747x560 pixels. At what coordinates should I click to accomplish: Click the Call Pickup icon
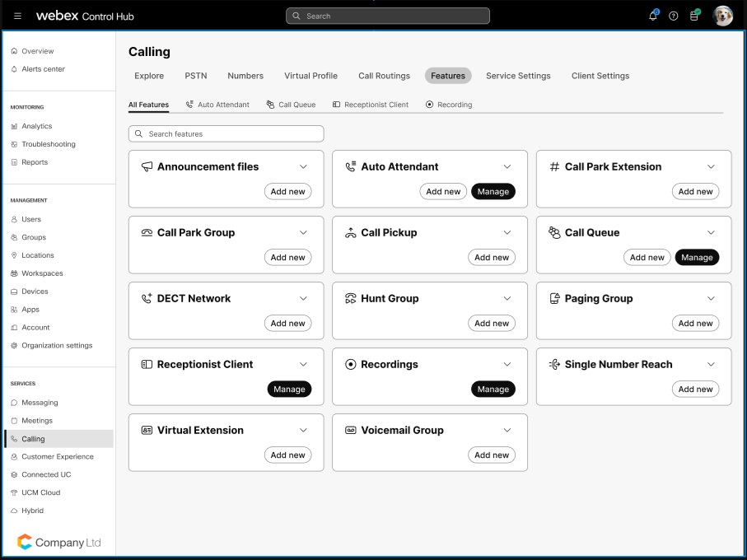tap(351, 232)
